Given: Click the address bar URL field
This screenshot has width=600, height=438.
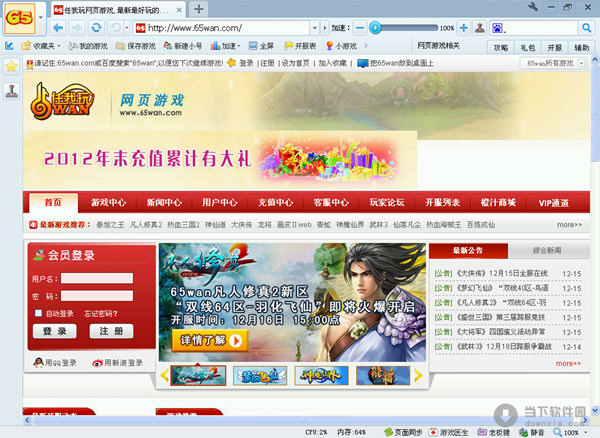Looking at the screenshot, I should [228, 28].
